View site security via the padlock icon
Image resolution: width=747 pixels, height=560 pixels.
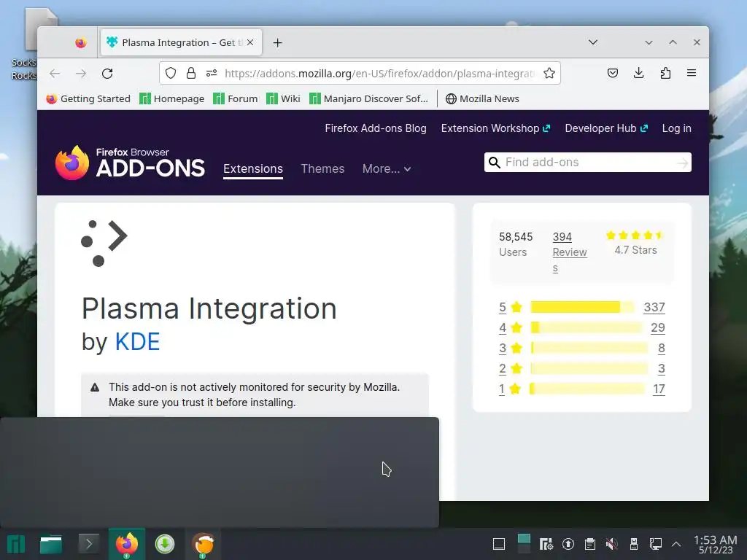tap(191, 73)
